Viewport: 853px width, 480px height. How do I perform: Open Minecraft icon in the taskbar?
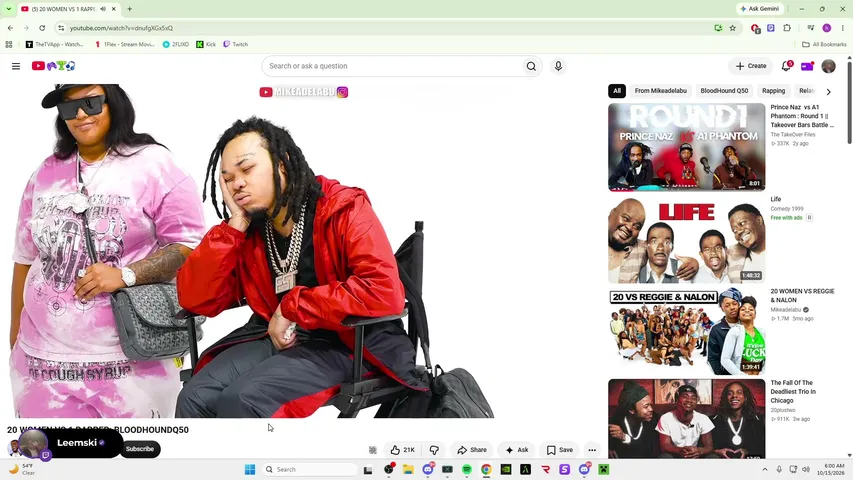point(604,469)
